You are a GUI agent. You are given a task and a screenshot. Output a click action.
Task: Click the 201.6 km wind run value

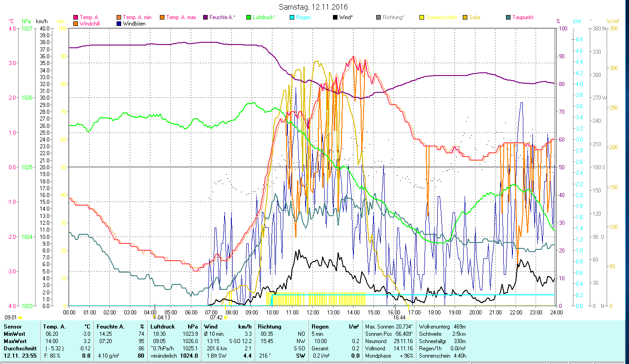(217, 348)
